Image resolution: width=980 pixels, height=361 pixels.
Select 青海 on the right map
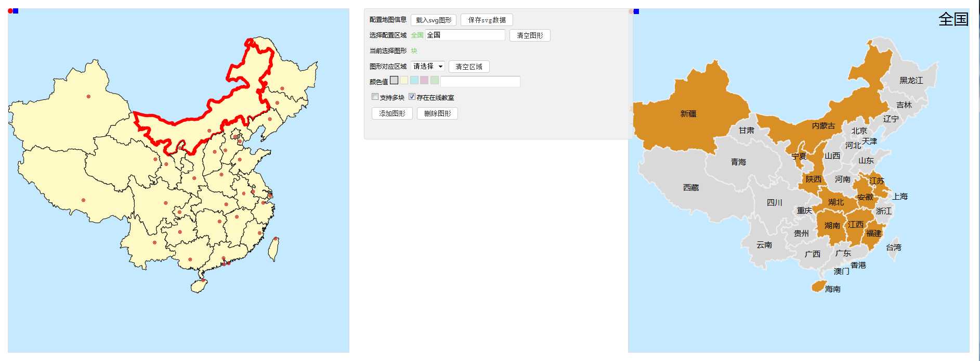738,162
